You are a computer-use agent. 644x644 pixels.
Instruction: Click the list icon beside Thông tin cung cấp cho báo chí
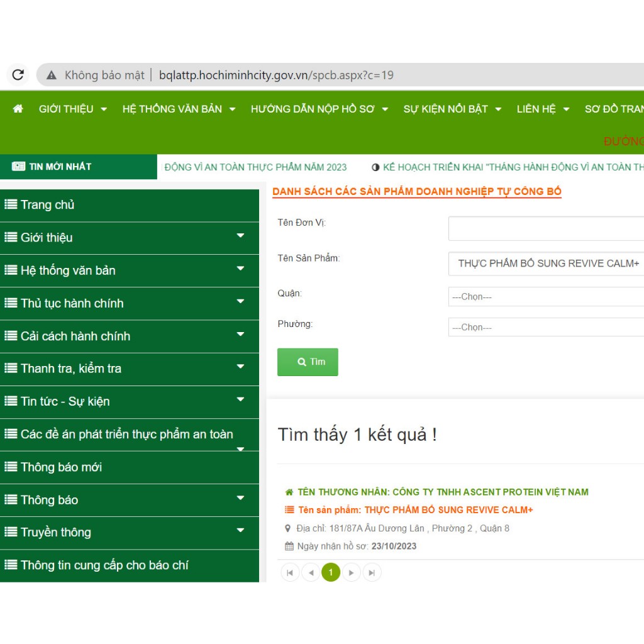[x=11, y=565]
